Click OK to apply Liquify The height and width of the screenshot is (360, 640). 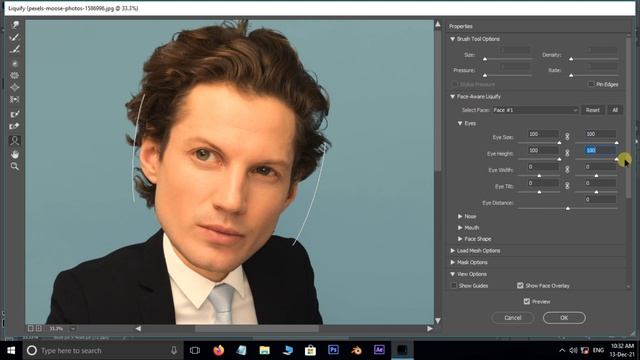(564, 318)
